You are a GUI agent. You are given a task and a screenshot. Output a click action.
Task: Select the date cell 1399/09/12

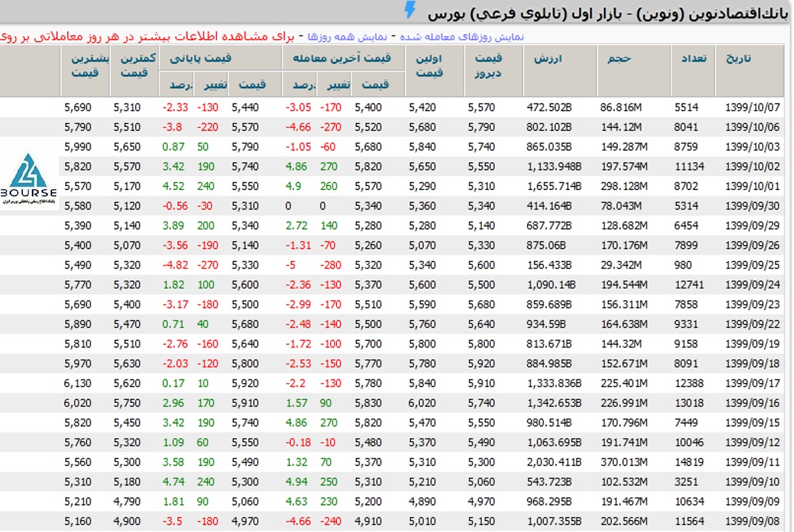click(x=752, y=443)
